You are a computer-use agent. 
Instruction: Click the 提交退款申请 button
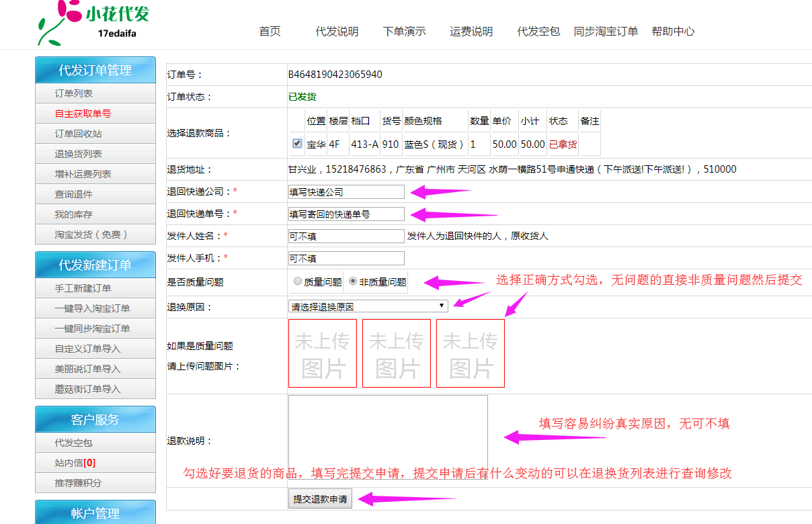(x=320, y=499)
